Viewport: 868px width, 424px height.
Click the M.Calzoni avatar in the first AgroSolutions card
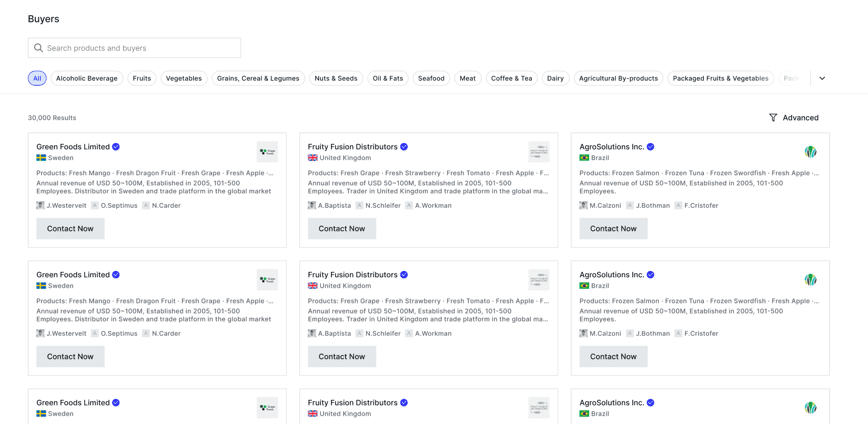[583, 206]
